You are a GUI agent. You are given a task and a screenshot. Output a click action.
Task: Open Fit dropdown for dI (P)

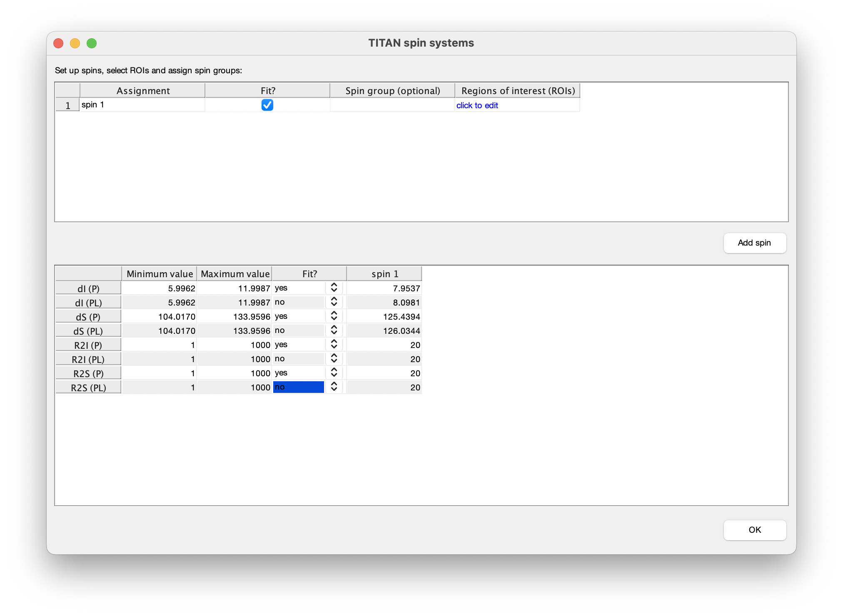(334, 288)
